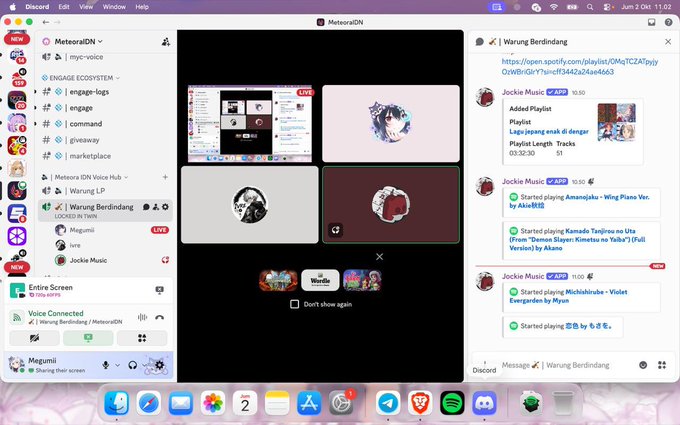
Task: Open Safari from the Dock
Action: tap(149, 403)
